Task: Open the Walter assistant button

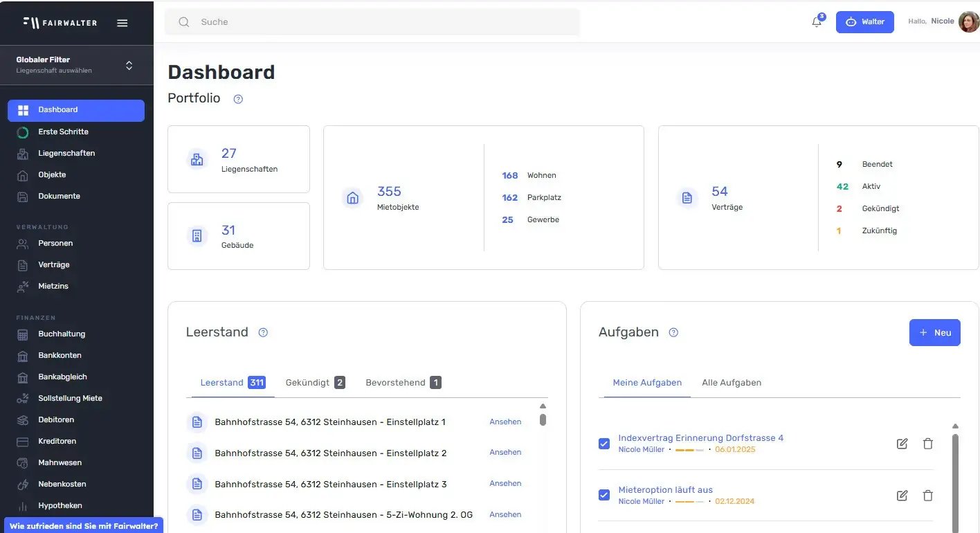Action: [x=864, y=22]
